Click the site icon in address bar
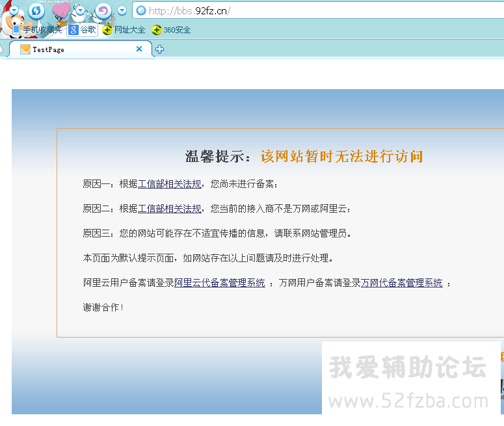This screenshot has height=426, width=504. (x=140, y=11)
